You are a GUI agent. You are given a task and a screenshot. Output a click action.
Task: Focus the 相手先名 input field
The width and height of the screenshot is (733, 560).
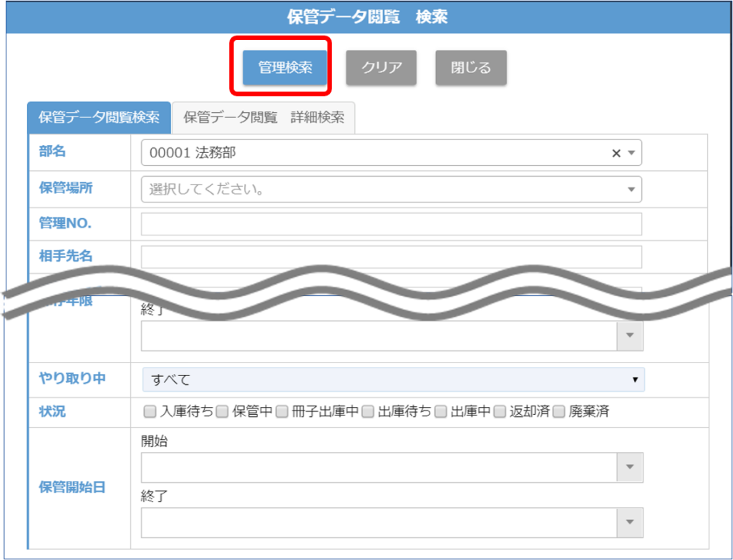tap(391, 257)
